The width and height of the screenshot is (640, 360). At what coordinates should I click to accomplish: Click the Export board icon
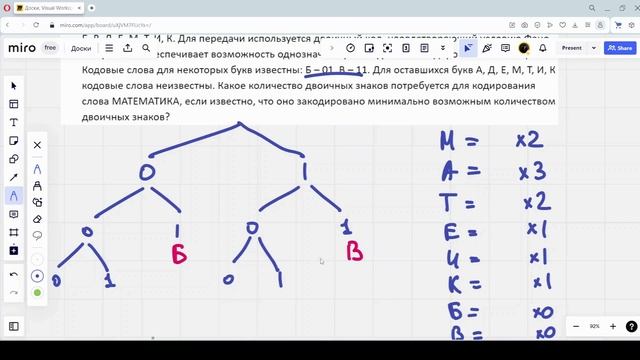pyautogui.click(x=128, y=48)
